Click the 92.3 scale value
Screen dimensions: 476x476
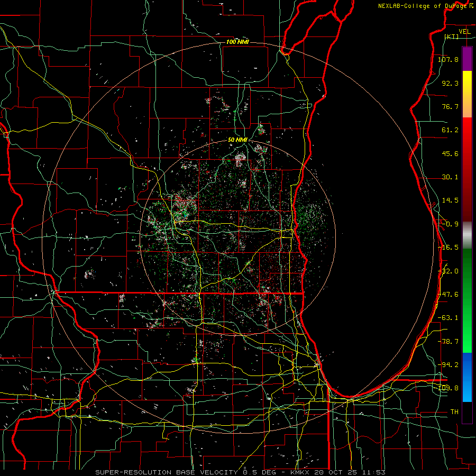pos(450,83)
